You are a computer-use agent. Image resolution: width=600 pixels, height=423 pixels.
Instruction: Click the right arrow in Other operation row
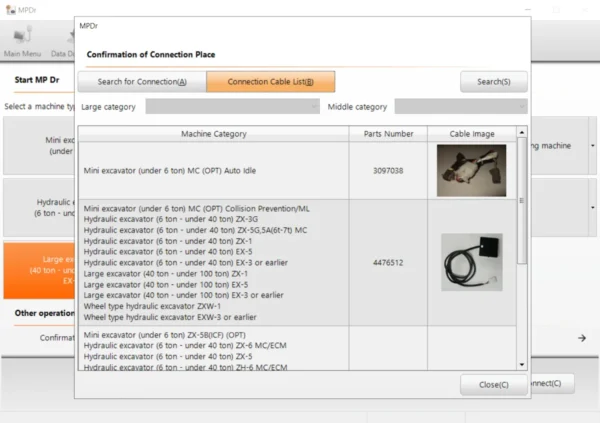tap(582, 338)
